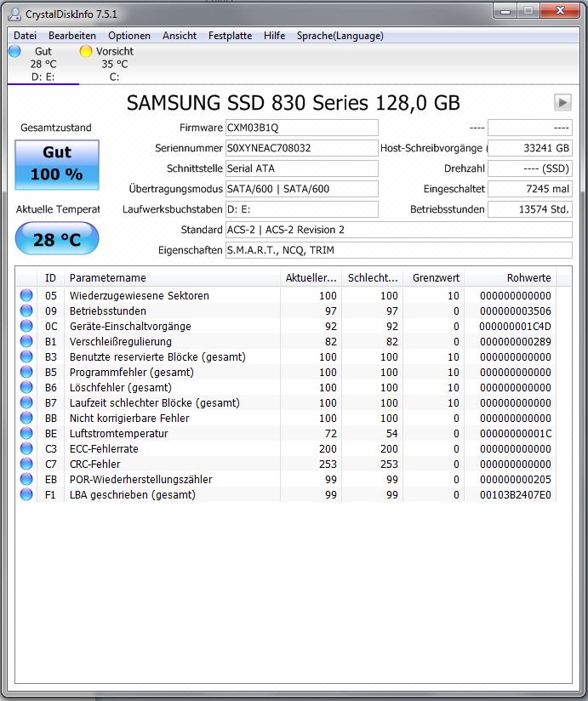
Task: Click the Laufwerksbuchstaben field D: E:
Action: pyautogui.click(x=302, y=209)
